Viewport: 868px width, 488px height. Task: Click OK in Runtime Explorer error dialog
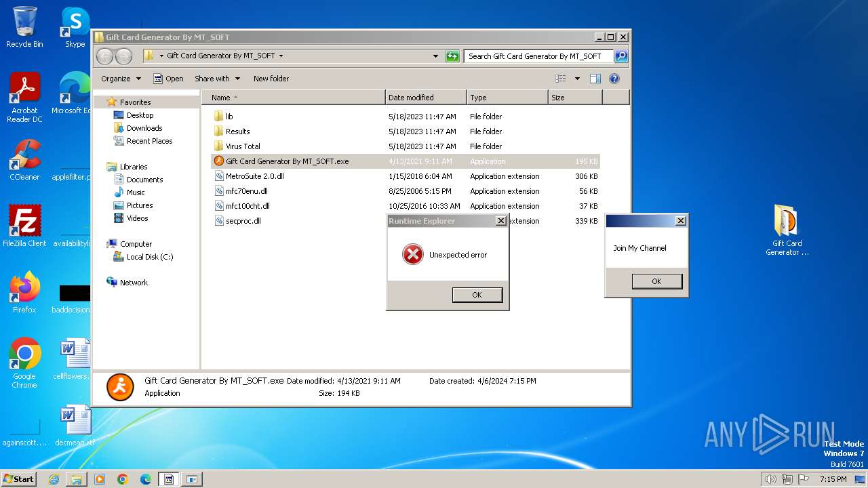coord(477,295)
